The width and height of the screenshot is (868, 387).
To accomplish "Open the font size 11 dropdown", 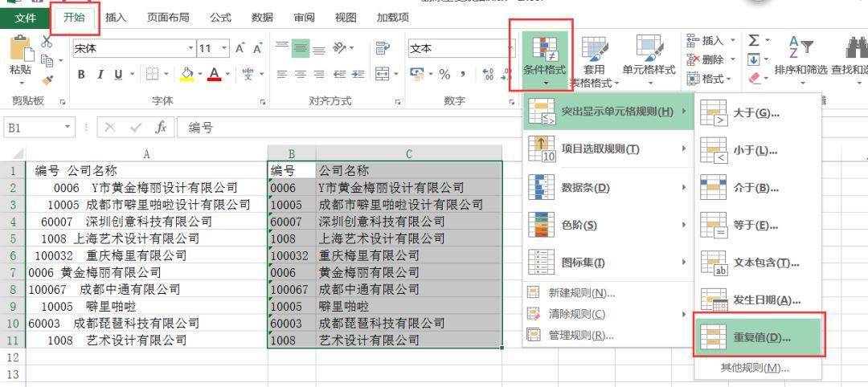I will 224,49.
